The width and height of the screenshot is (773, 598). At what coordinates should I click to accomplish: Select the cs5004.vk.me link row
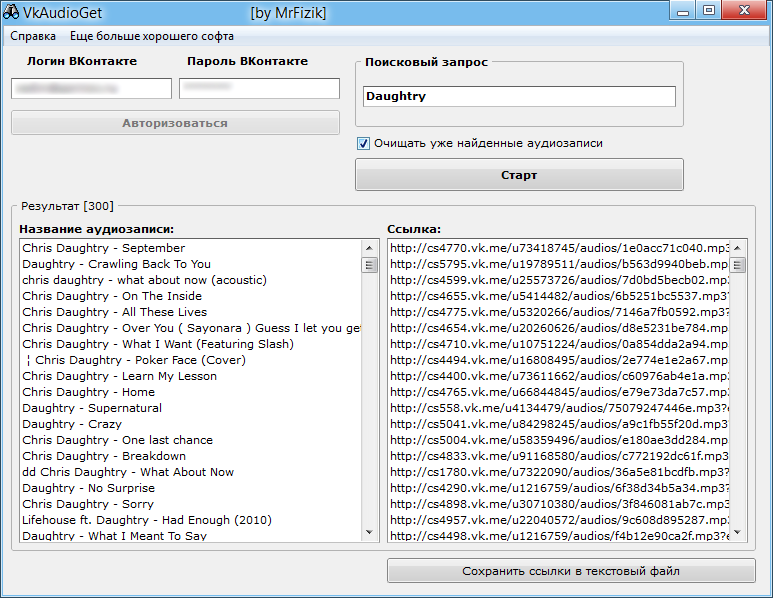[x=559, y=440]
